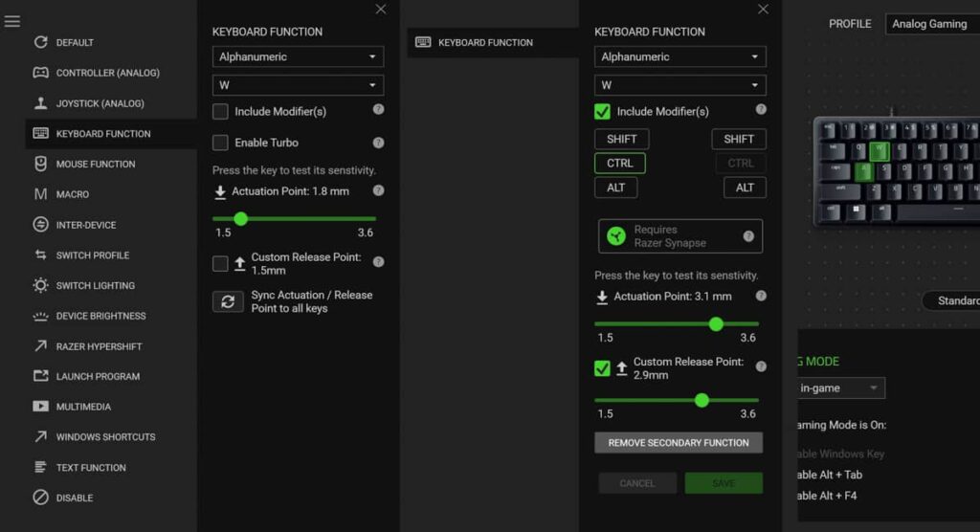This screenshot has height=532, width=980.
Task: Select Windows Shortcuts in the sidebar
Action: (x=105, y=437)
